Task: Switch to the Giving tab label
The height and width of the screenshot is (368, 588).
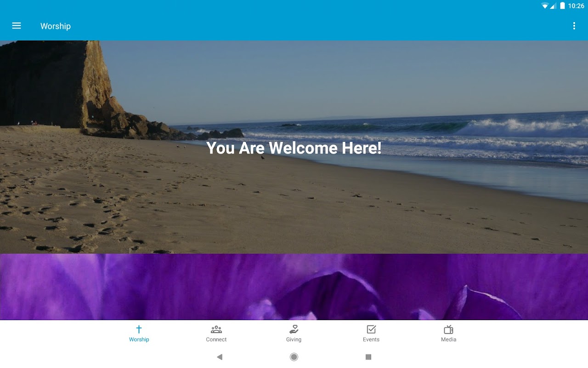Action: (x=294, y=339)
